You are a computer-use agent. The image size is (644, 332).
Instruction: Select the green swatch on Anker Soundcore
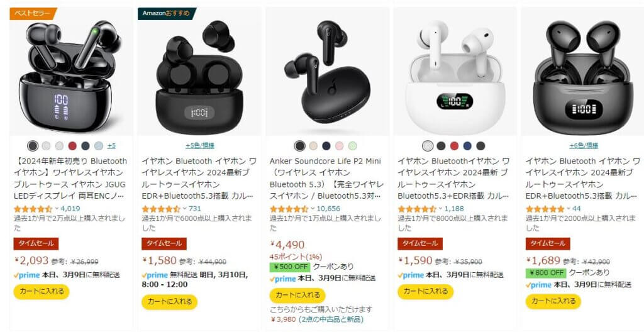[352, 145]
